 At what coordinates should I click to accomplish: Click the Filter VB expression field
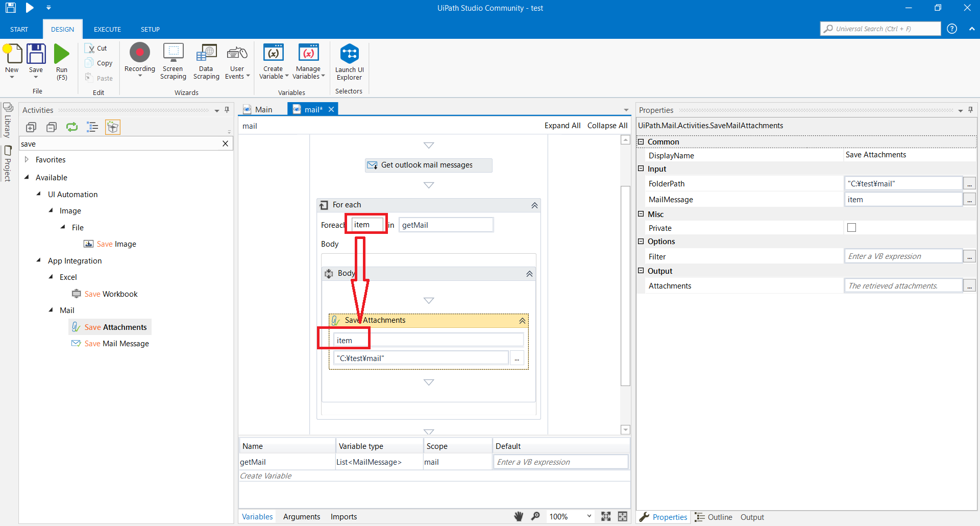click(903, 256)
